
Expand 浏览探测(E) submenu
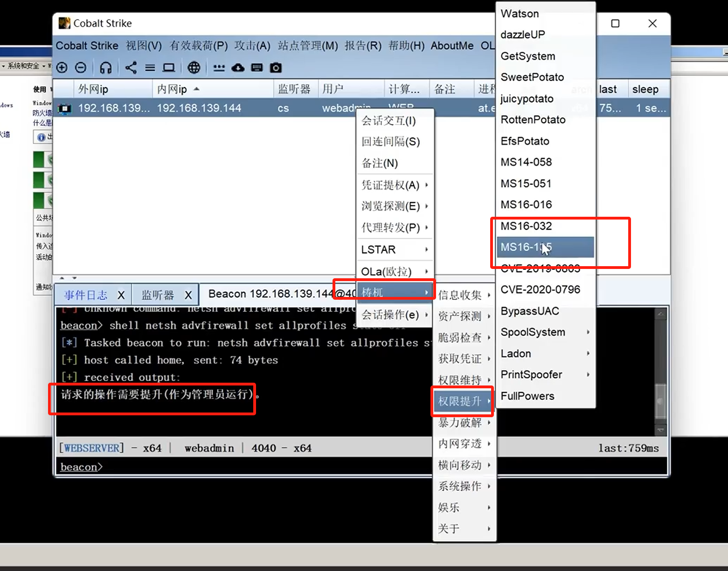pos(395,206)
